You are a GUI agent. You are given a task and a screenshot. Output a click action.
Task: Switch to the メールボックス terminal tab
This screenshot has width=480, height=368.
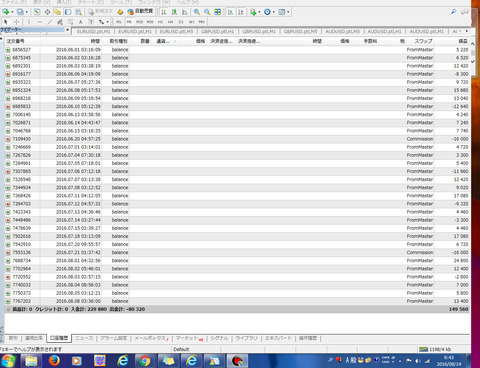point(151,338)
